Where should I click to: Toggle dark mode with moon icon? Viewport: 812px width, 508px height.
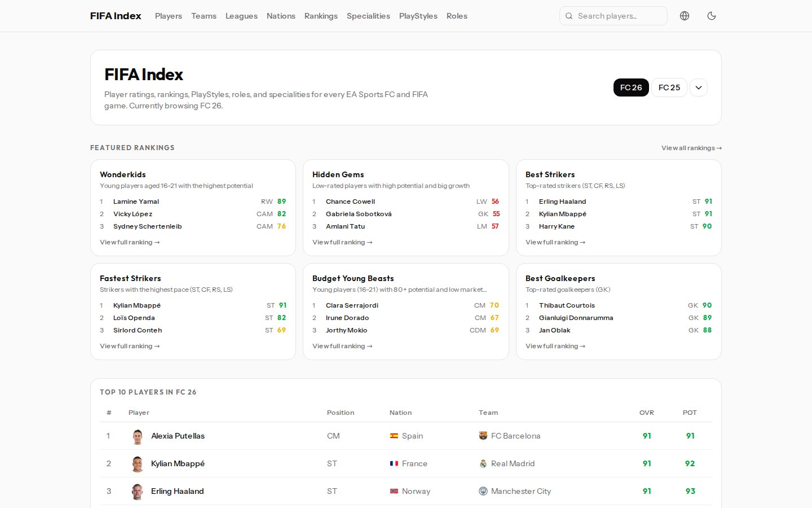[712, 16]
